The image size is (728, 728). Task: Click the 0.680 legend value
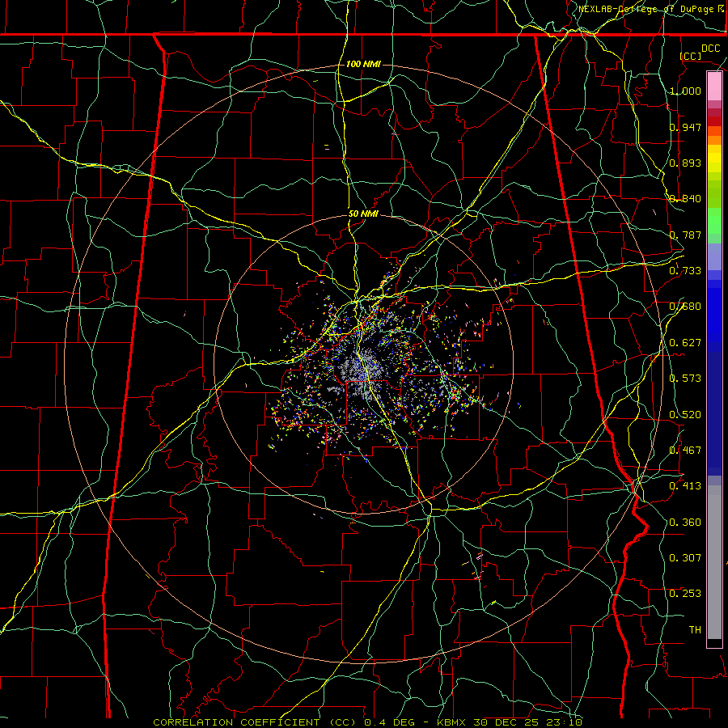[685, 307]
